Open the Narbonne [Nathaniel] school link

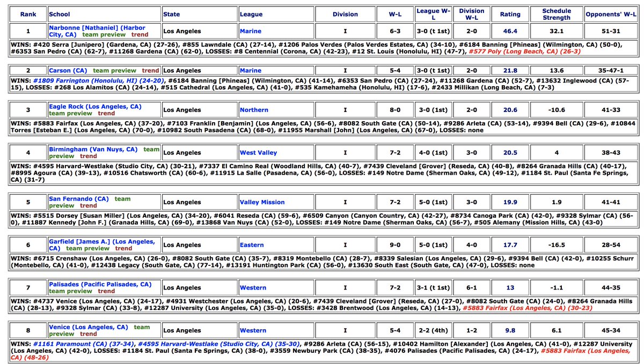[97, 31]
